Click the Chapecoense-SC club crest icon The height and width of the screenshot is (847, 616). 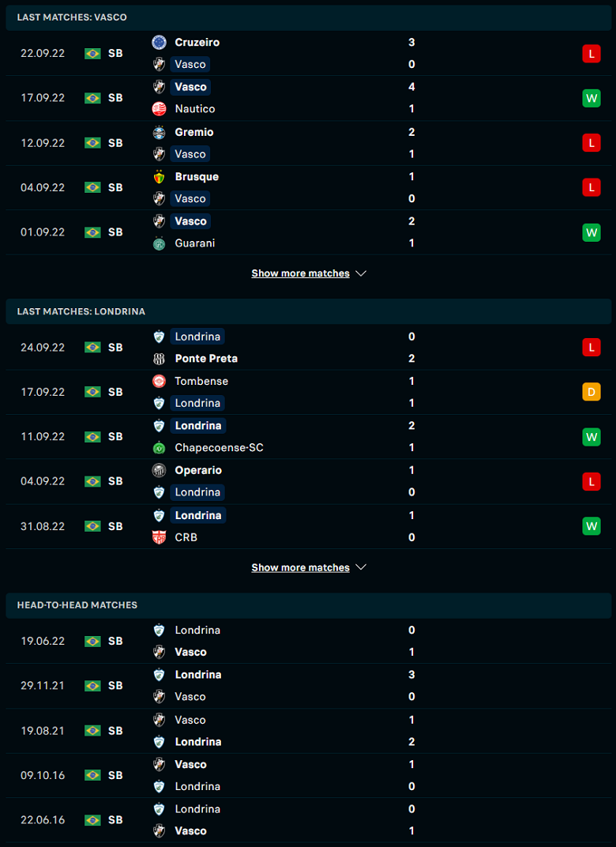(x=159, y=447)
